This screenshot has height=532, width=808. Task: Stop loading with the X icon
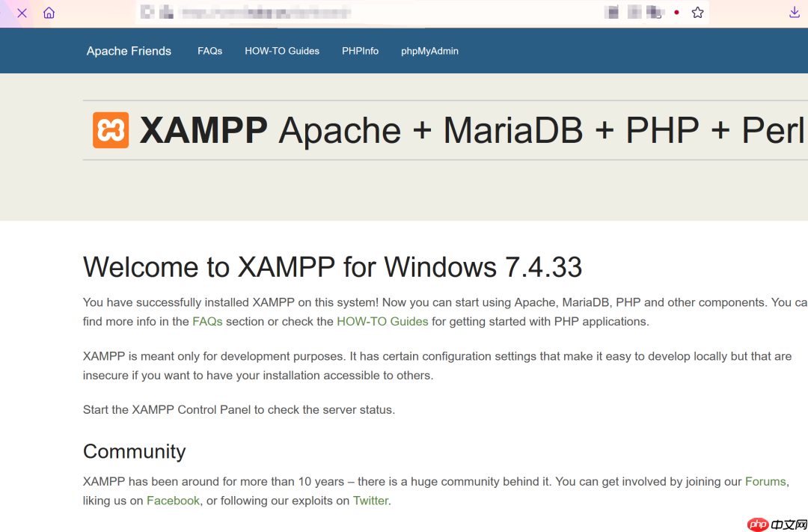point(22,13)
